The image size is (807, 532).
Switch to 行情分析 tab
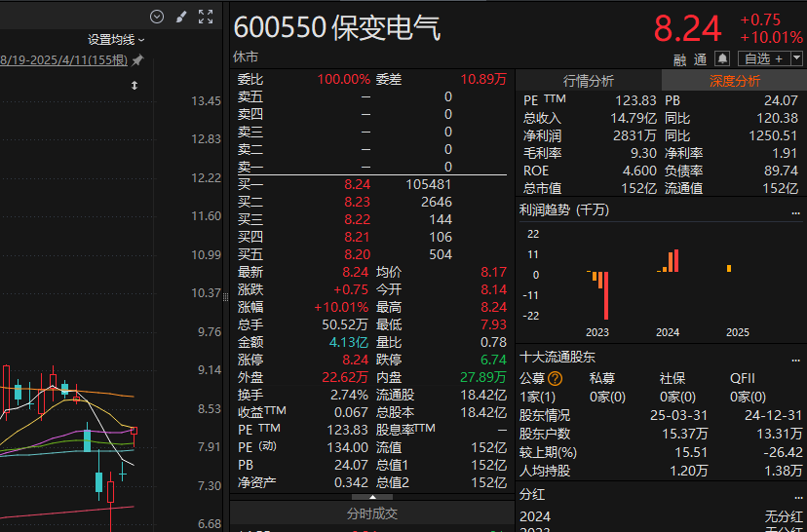pos(589,81)
